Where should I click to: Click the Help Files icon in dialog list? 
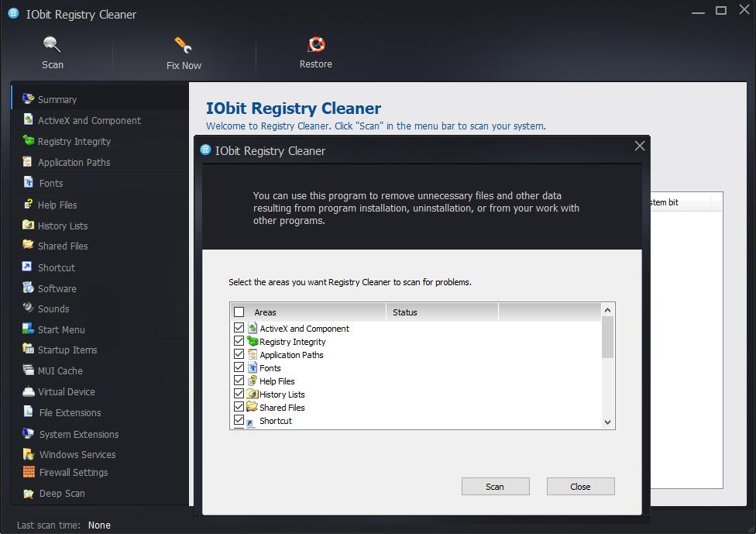click(253, 381)
